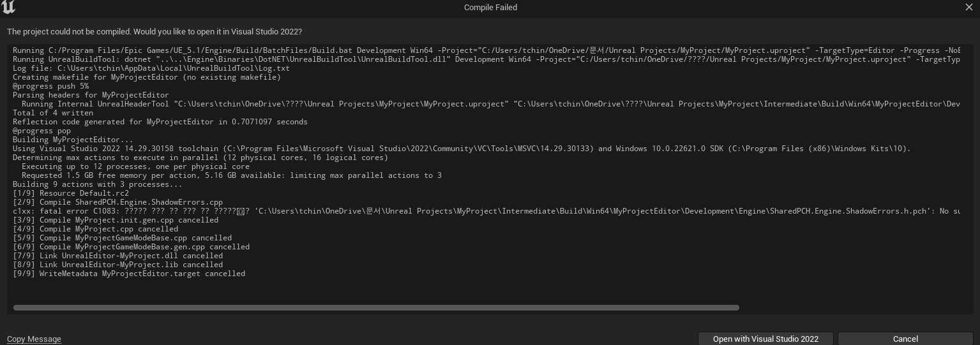Close the Compile Failed dialog
This screenshot has width=980, height=345.
[x=969, y=7]
